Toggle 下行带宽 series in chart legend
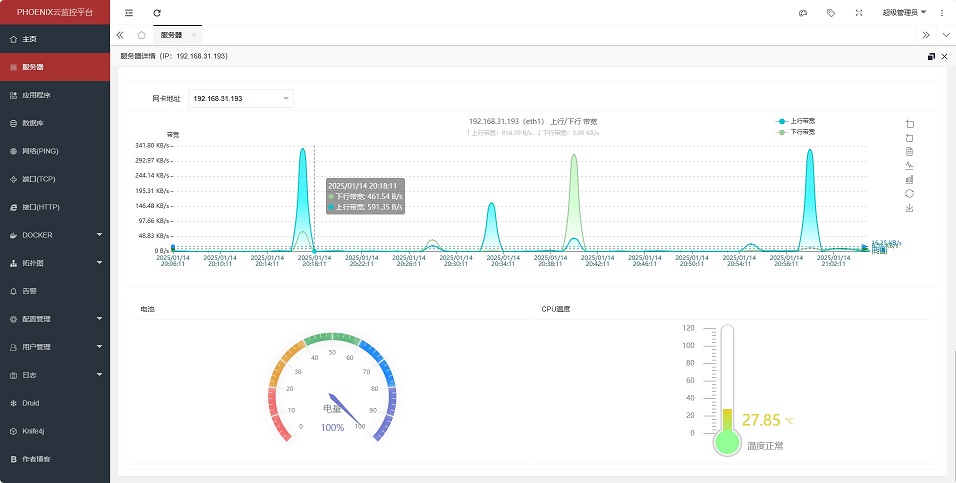956x483 pixels. coord(796,132)
